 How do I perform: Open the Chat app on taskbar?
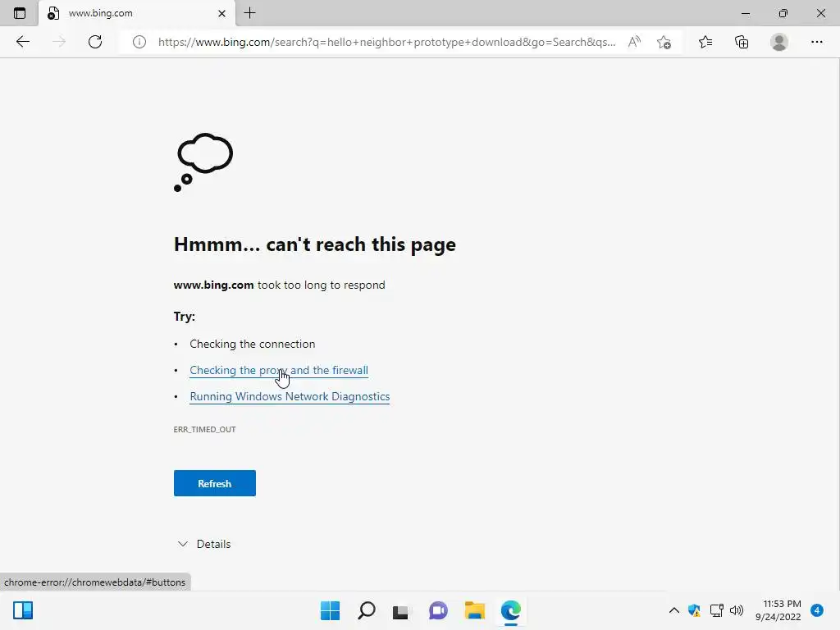[438, 610]
